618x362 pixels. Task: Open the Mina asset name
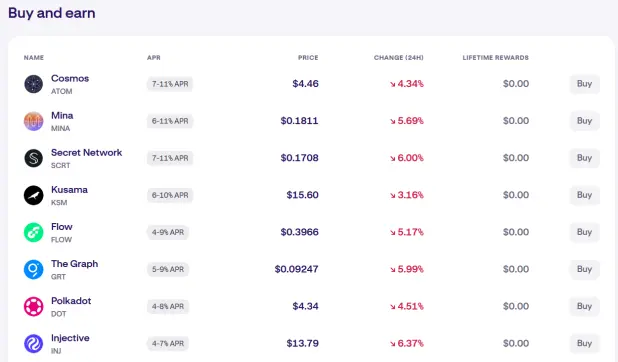(x=62, y=115)
